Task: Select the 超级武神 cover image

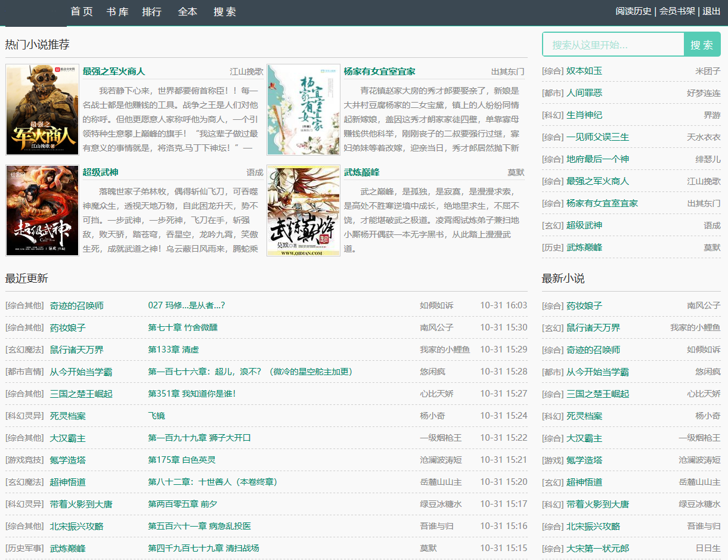Action: coord(42,210)
